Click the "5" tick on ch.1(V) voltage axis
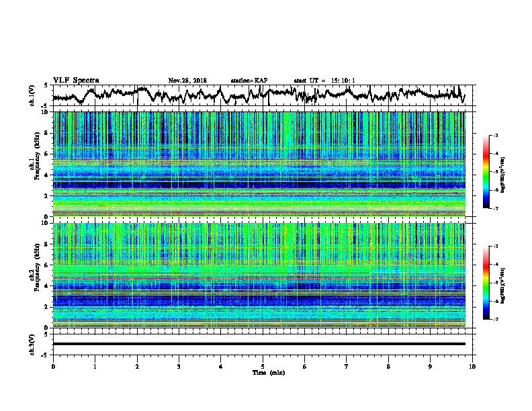 [x=46, y=85]
